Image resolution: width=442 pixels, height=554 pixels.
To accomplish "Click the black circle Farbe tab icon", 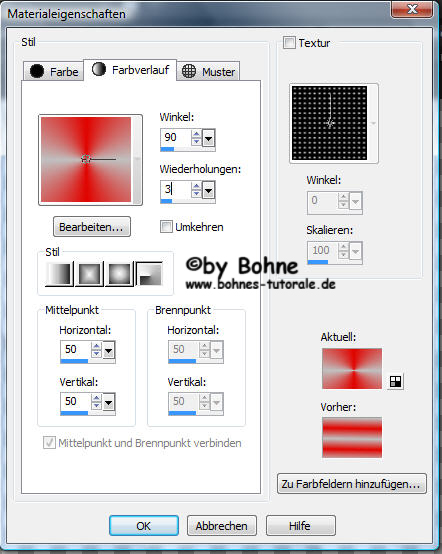I will click(36, 71).
